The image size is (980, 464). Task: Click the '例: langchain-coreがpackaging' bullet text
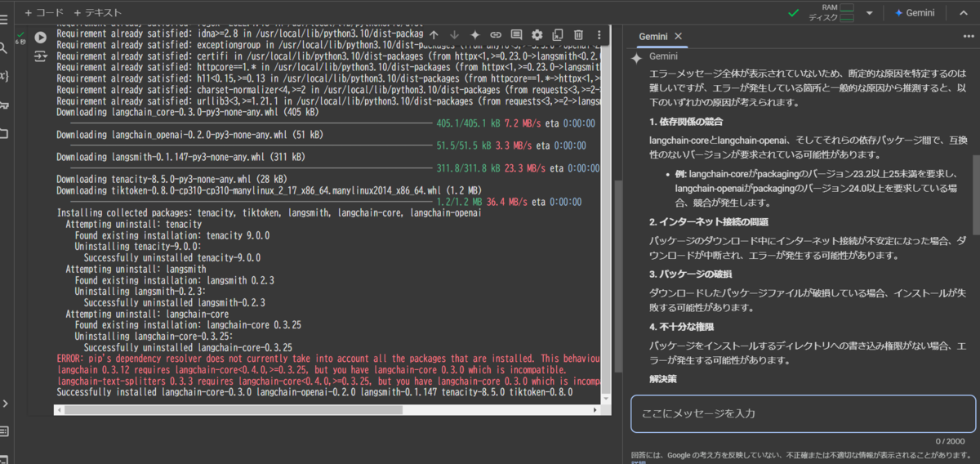[817, 188]
